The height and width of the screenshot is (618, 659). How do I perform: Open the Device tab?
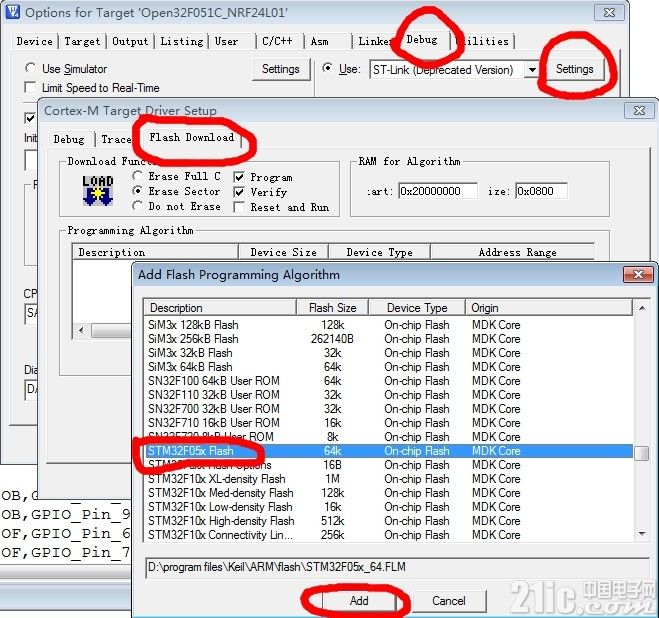coord(34,41)
